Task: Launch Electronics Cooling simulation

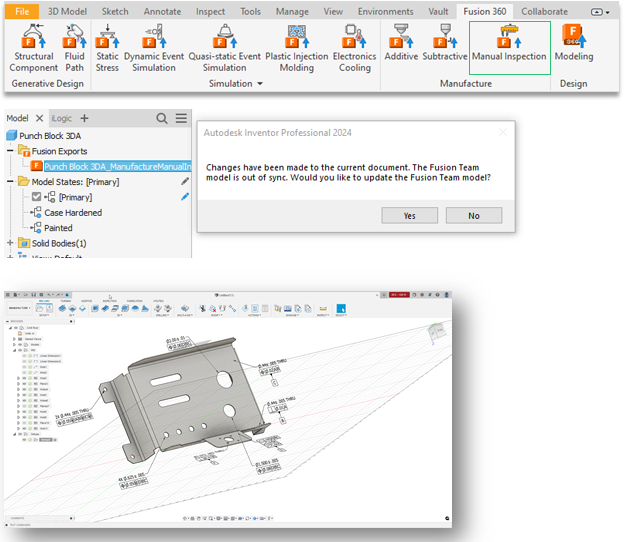Action: coord(355,47)
